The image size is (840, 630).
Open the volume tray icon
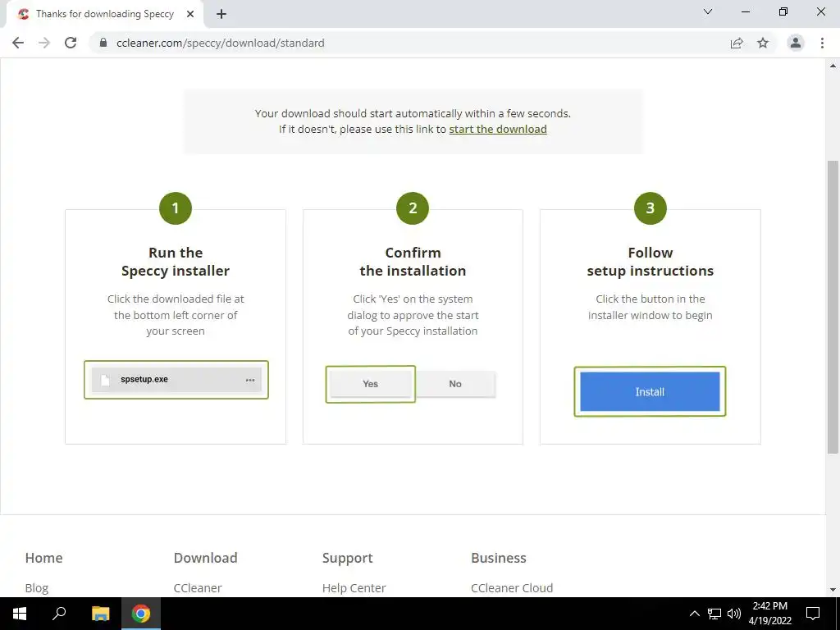(734, 614)
